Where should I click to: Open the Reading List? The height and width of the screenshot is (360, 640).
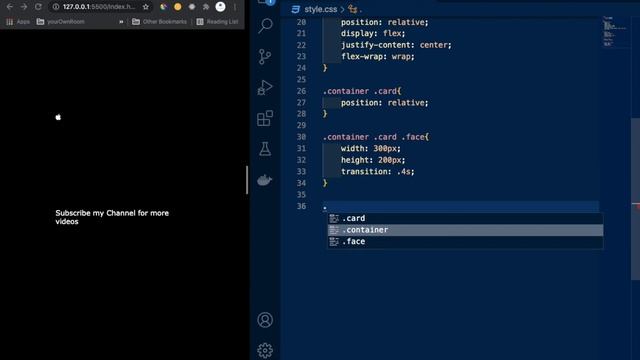(x=217, y=22)
